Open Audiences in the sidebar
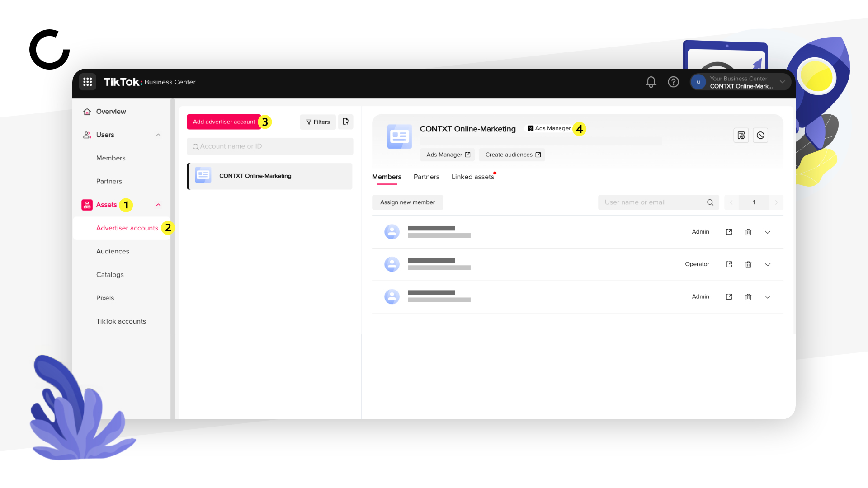868x488 pixels. pyautogui.click(x=113, y=252)
